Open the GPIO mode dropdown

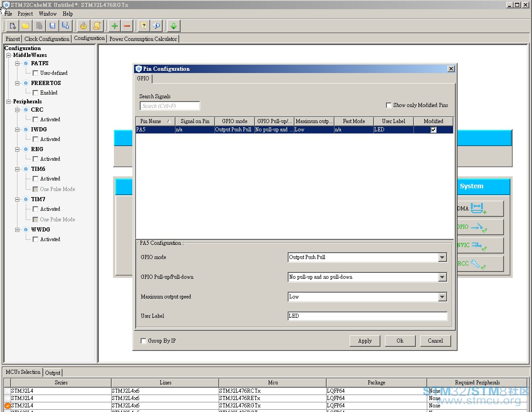442,257
